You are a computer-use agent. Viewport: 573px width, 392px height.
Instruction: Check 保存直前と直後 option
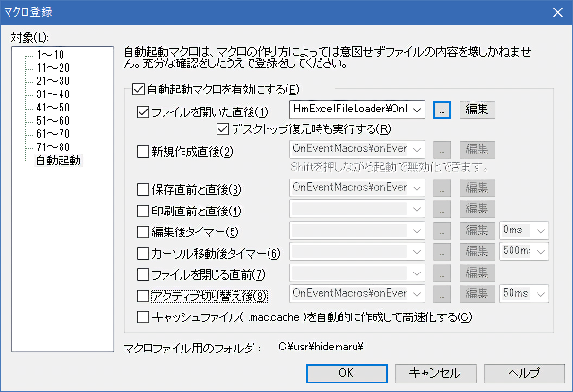pos(142,189)
